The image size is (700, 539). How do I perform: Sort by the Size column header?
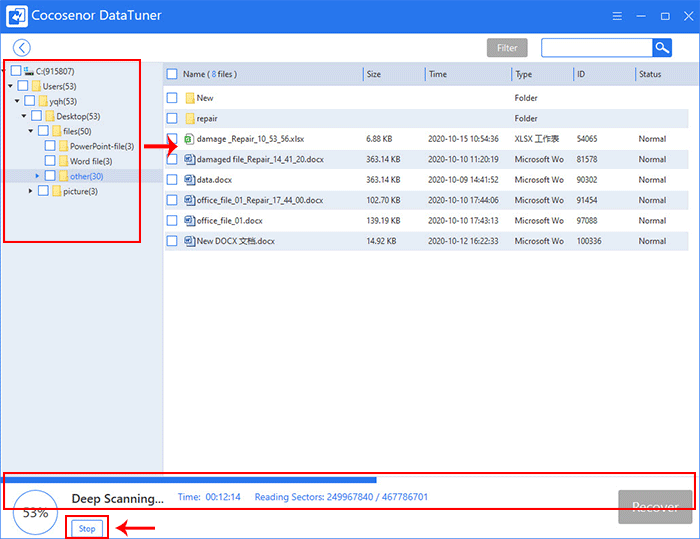[374, 74]
